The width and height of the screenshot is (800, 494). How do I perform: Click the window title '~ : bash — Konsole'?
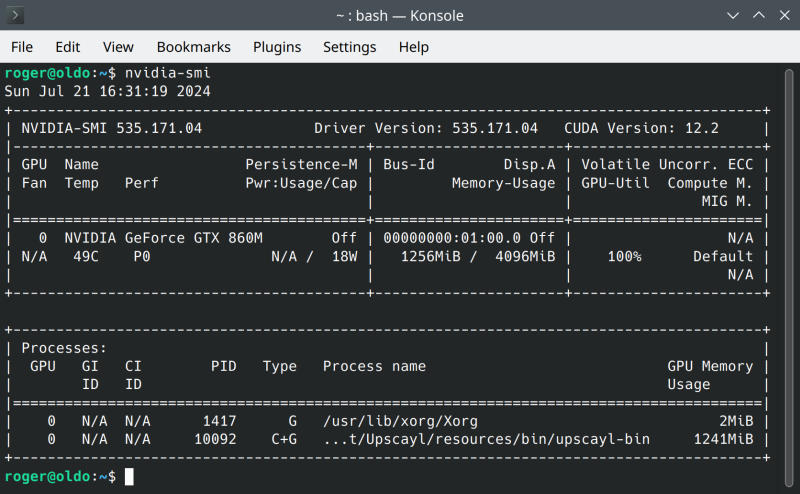[x=400, y=16]
